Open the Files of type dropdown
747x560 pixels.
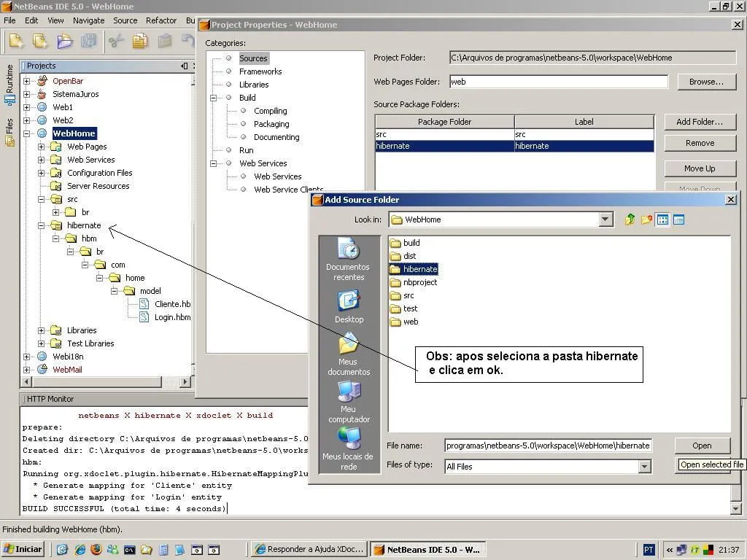click(645, 467)
